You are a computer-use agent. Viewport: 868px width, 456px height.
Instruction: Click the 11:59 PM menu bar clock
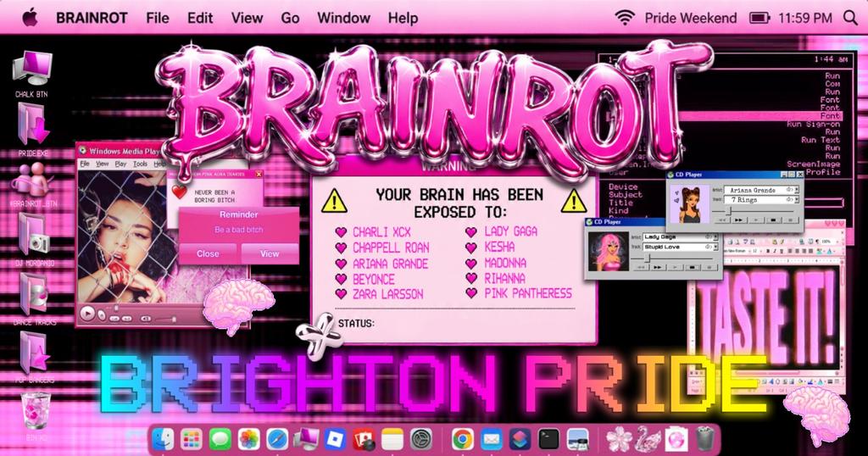[x=805, y=18]
